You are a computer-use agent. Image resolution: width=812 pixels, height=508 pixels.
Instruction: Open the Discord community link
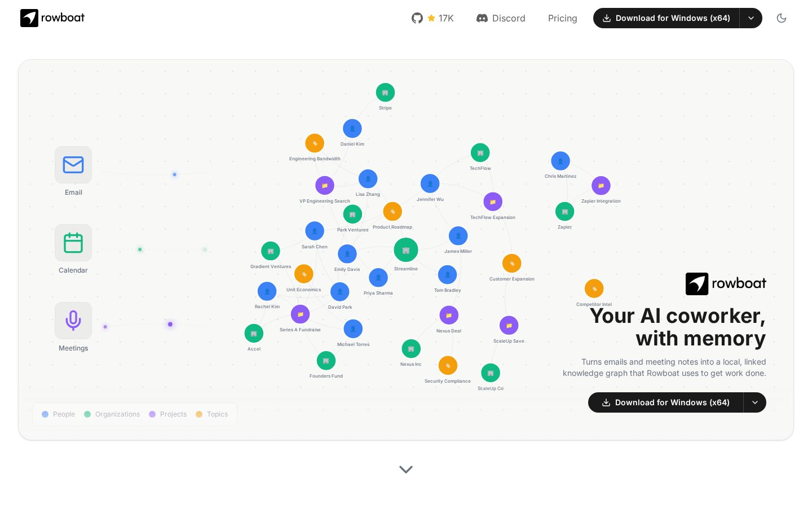pyautogui.click(x=501, y=18)
